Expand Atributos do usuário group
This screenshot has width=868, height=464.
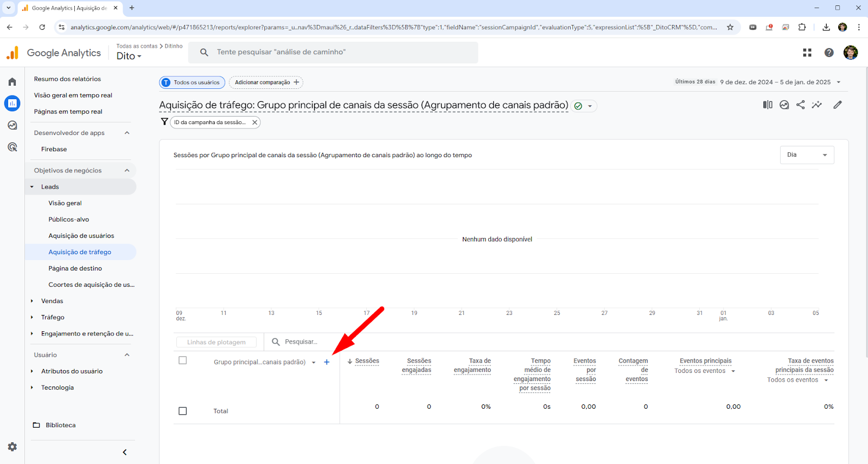[32, 371]
